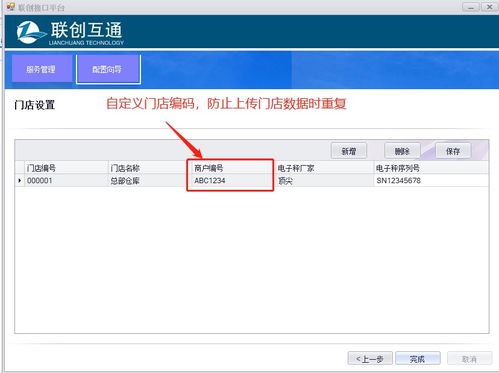Click the window title bar app icon
The height and width of the screenshot is (373, 499).
click(11, 7)
